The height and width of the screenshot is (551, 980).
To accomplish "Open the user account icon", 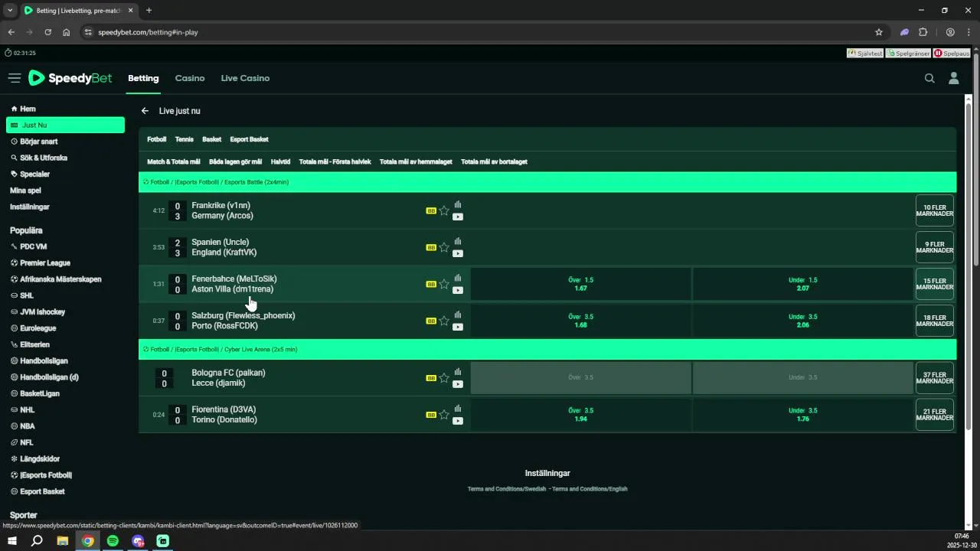I will coord(954,78).
